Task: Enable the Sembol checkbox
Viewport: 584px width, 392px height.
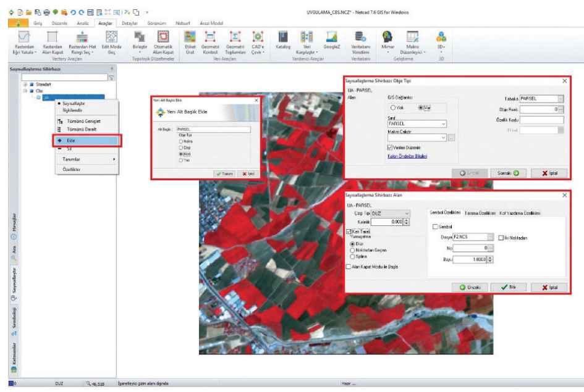Action: 435,227
